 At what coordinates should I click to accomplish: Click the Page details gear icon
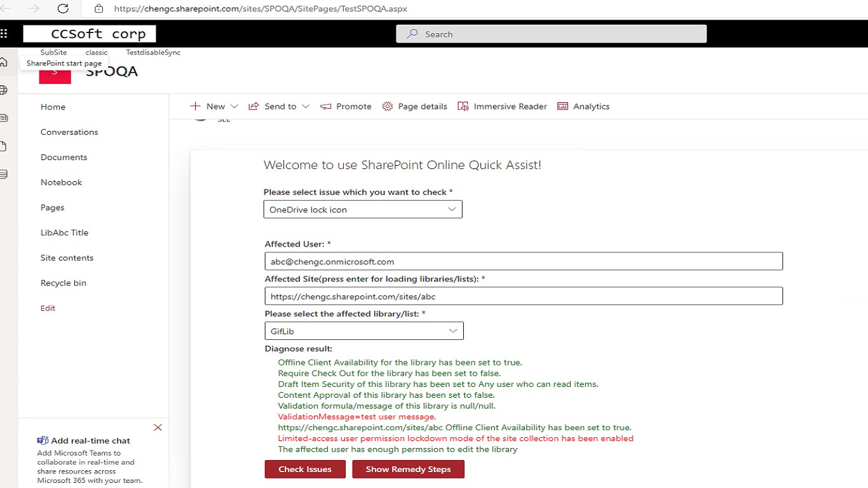click(388, 106)
